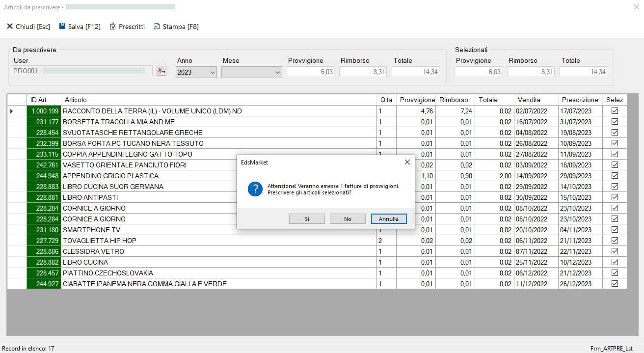Image resolution: width=644 pixels, height=353 pixels.
Task: Click Selezionati Provvigione field 6,03
Action: pos(478,72)
